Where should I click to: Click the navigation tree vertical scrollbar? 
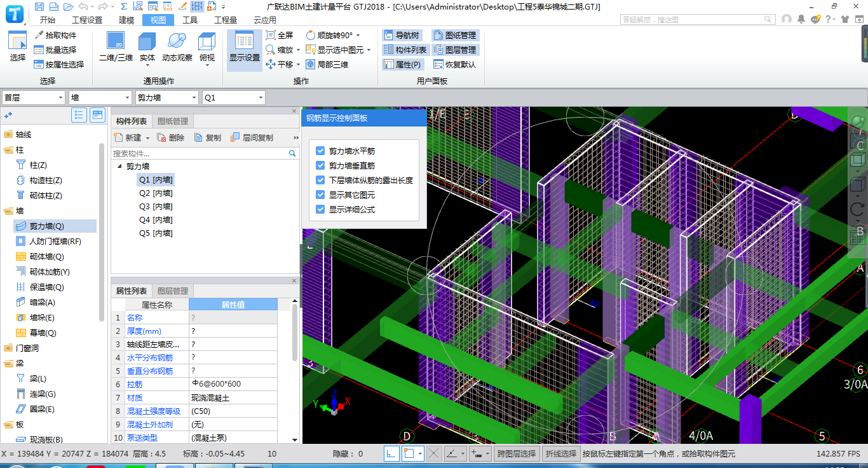[102, 232]
